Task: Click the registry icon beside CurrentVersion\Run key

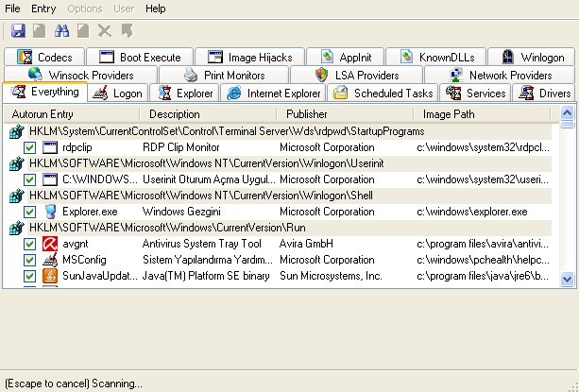Action: tap(17, 228)
